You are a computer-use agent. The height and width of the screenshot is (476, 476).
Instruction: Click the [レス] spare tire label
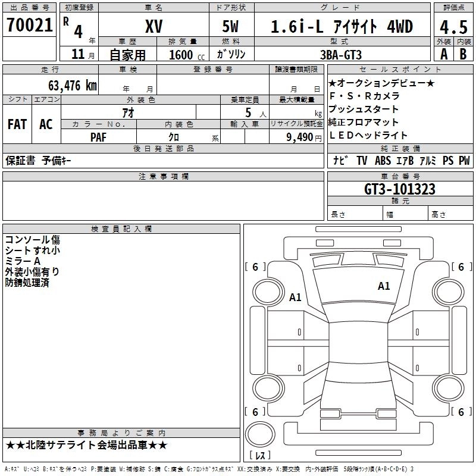coord(260,455)
